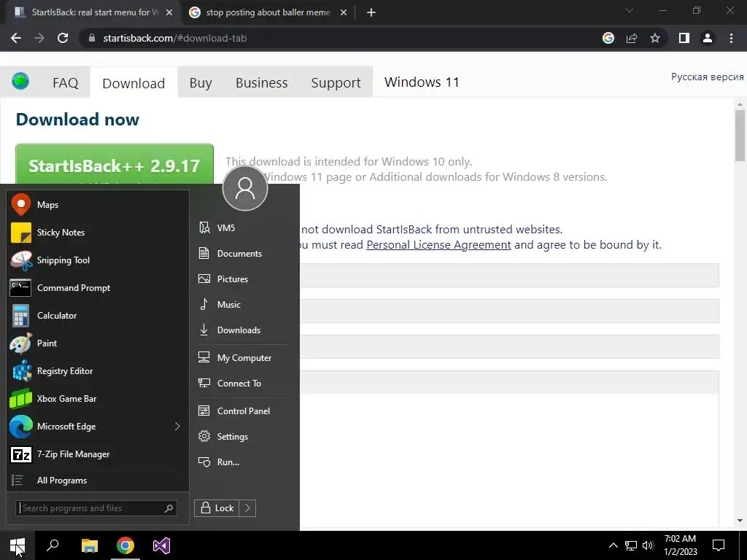The image size is (747, 560).
Task: Open Music folder
Action: coord(243,304)
